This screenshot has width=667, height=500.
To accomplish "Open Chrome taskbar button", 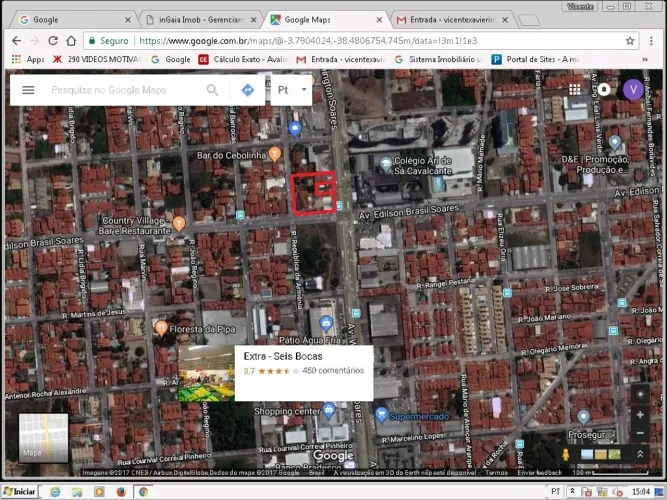I will [x=143, y=492].
